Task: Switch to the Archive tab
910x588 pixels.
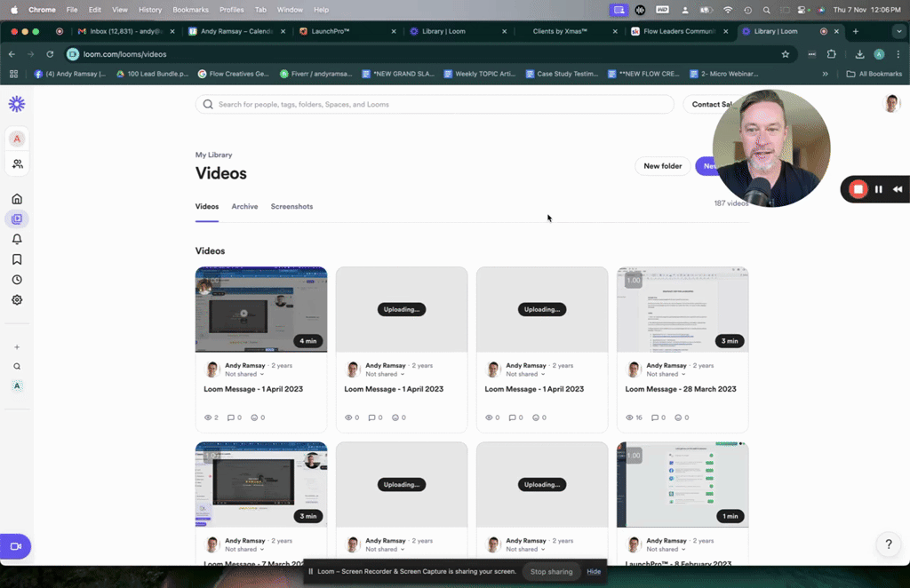Action: 244,206
